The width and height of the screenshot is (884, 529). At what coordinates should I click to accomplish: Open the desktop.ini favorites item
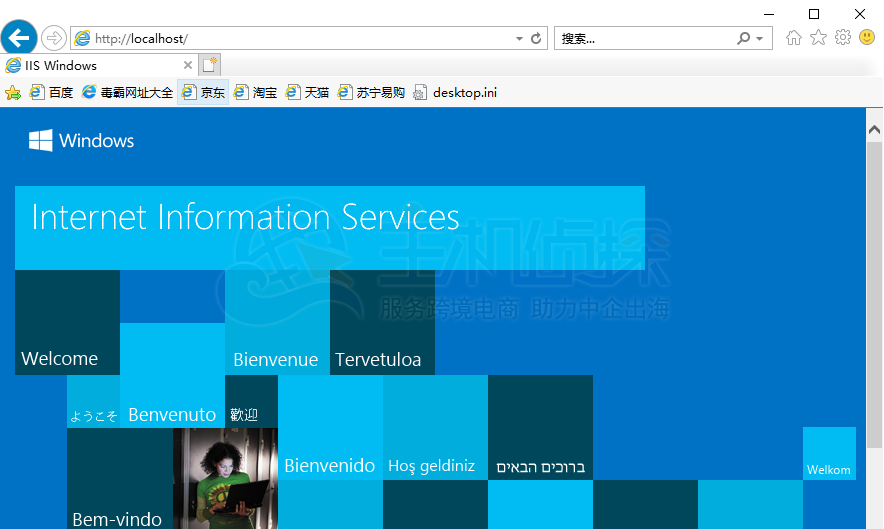(455, 93)
